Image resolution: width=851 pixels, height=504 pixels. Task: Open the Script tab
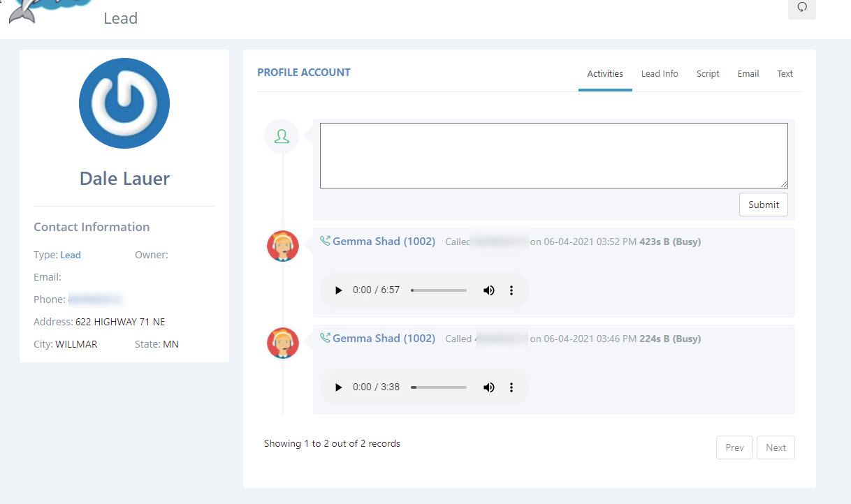point(708,73)
